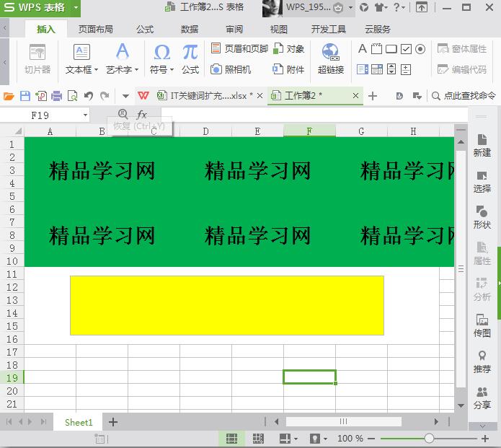Zoom out with the minus button
Image resolution: width=501 pixels, height=448 pixels.
[371, 439]
